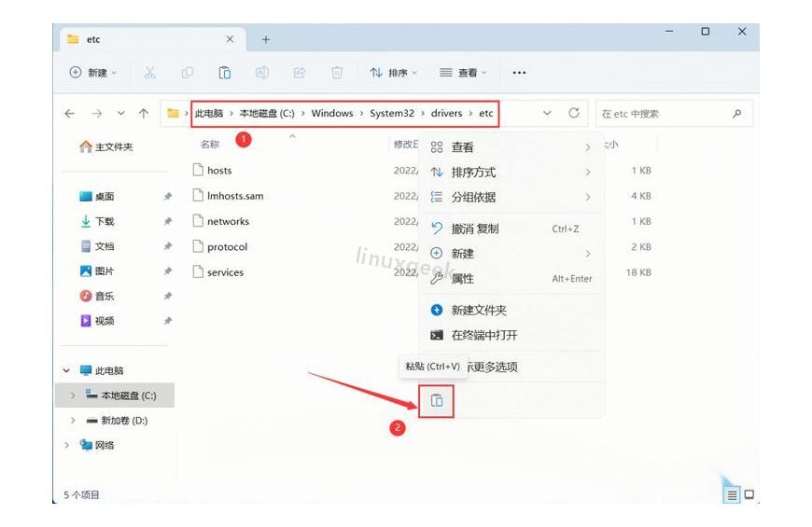Click Windows in the address breadcrumb
This screenshot has height=527, width=812.
(x=332, y=114)
